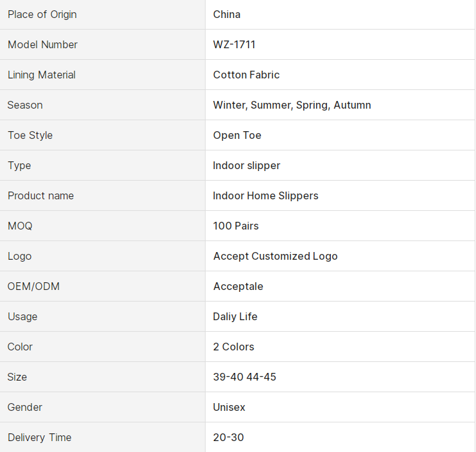Screen dimensions: 476x452
Task: Select the "Lining Material" label cell
Action: pyautogui.click(x=42, y=75)
